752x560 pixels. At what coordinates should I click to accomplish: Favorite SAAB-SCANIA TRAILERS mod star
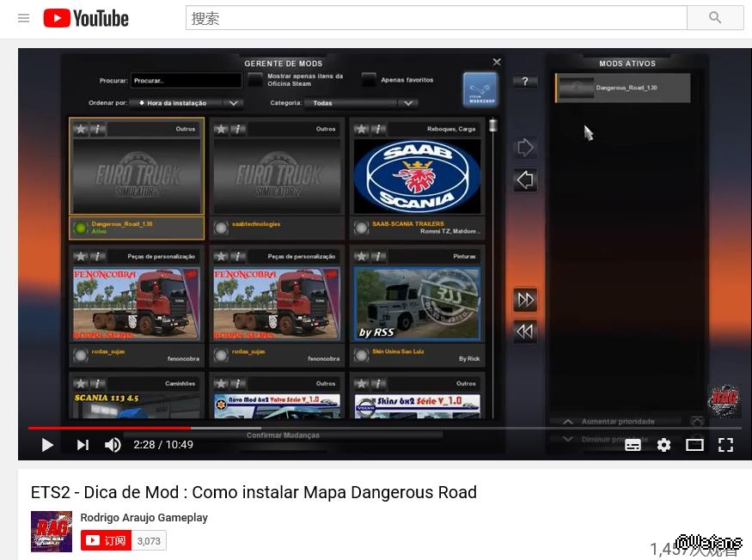click(362, 129)
